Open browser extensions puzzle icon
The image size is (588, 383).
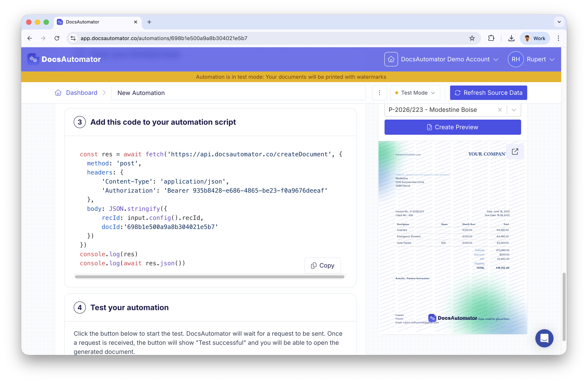point(491,38)
